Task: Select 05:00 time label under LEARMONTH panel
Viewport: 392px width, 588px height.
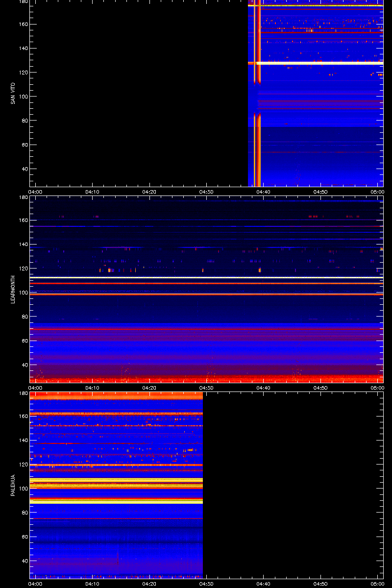Action: (x=377, y=388)
